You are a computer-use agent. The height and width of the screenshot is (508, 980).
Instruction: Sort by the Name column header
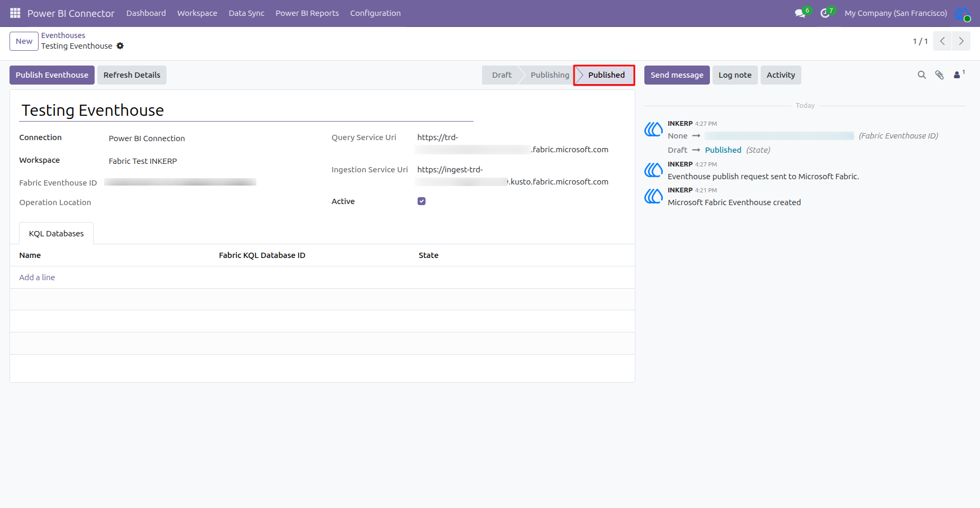coord(30,255)
